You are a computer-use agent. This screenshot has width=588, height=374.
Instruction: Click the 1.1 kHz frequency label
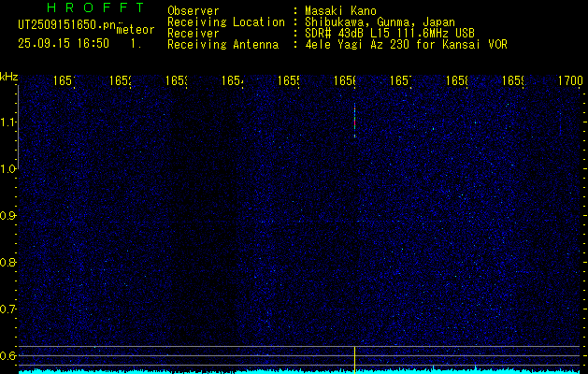pyautogui.click(x=8, y=122)
